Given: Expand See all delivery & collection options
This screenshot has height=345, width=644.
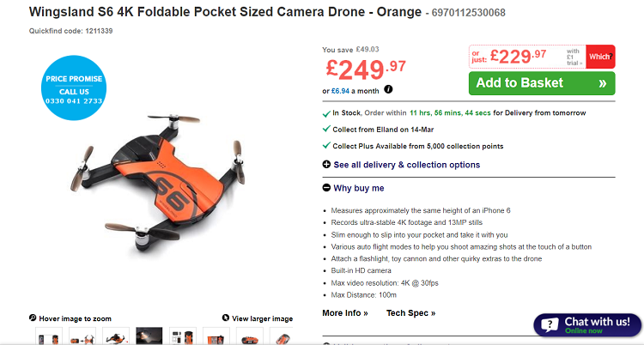Looking at the screenshot, I should point(406,165).
